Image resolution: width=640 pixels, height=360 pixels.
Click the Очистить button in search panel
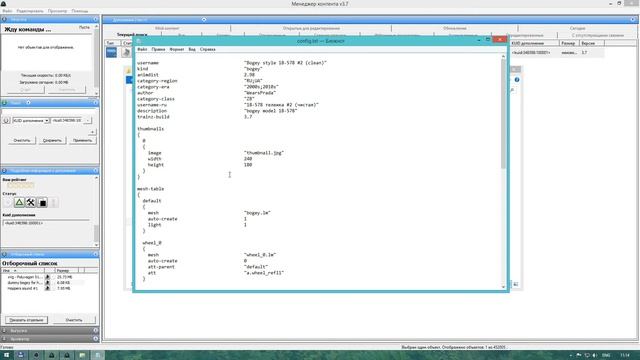(x=22, y=140)
